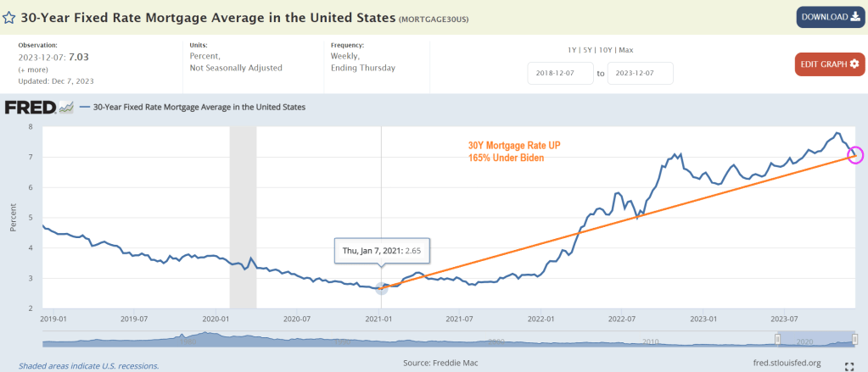
Task: Select the 5Y date range
Action: point(590,50)
